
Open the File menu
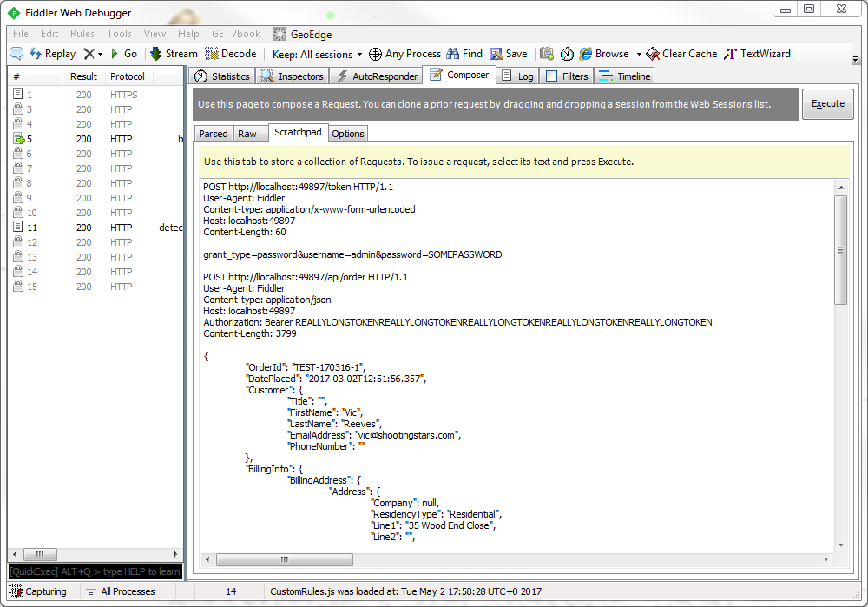point(21,34)
